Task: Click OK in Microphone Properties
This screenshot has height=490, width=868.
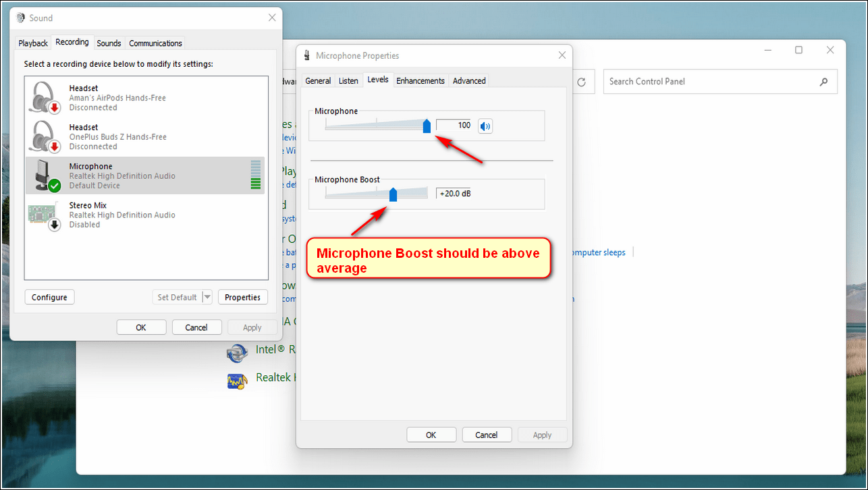Action: click(431, 435)
